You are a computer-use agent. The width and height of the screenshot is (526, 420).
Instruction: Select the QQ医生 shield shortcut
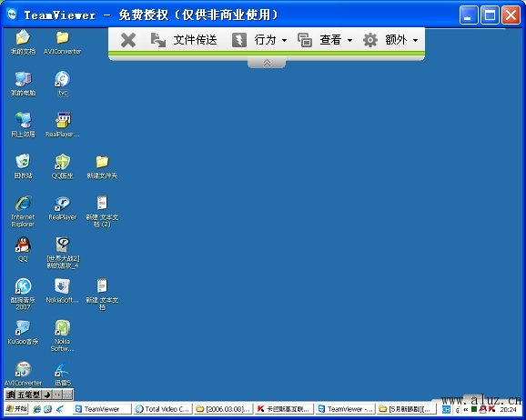click(x=63, y=166)
